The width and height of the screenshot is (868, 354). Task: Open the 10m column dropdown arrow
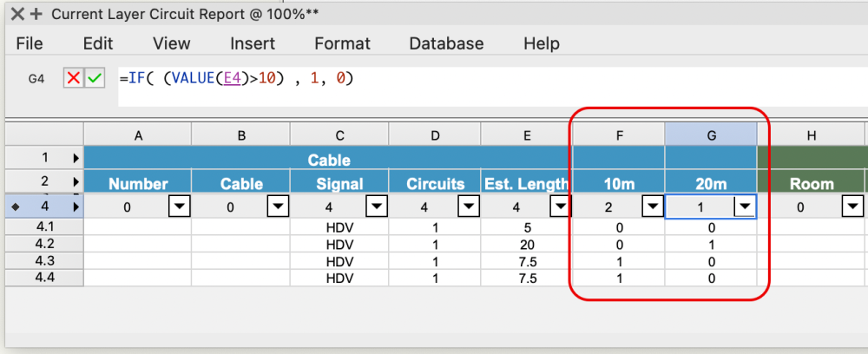click(x=653, y=207)
